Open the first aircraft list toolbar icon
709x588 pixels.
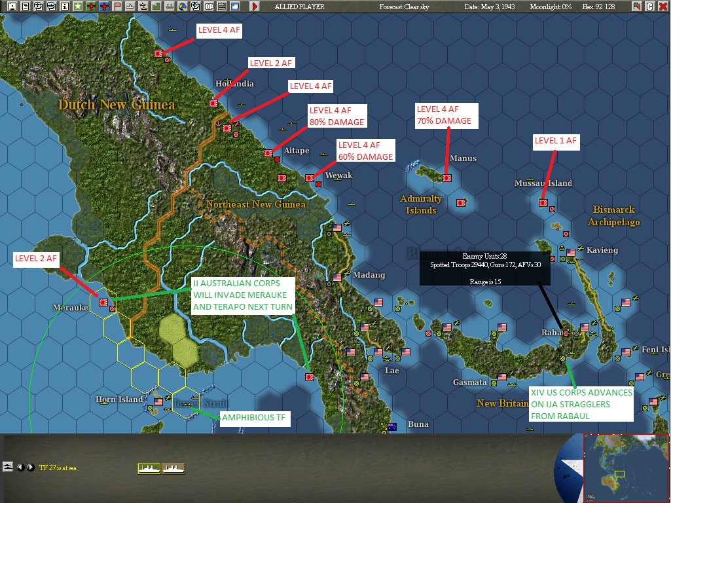pyautogui.click(x=39, y=7)
